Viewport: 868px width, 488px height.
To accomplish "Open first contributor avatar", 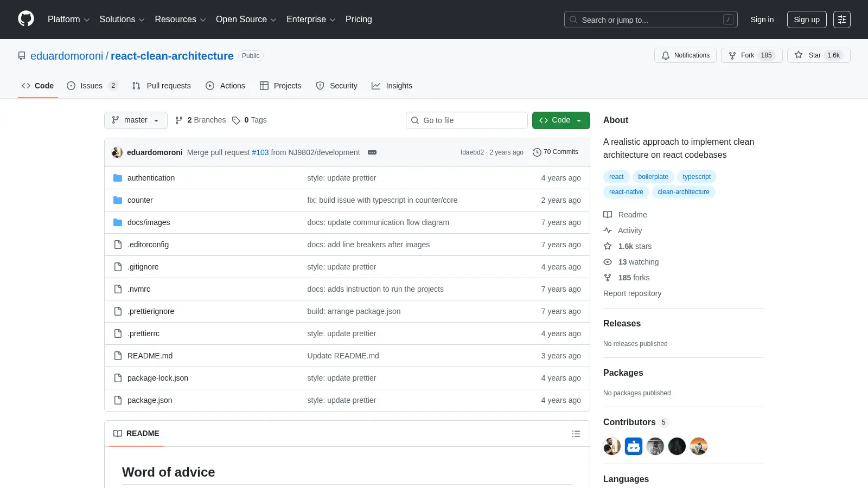I will [612, 446].
